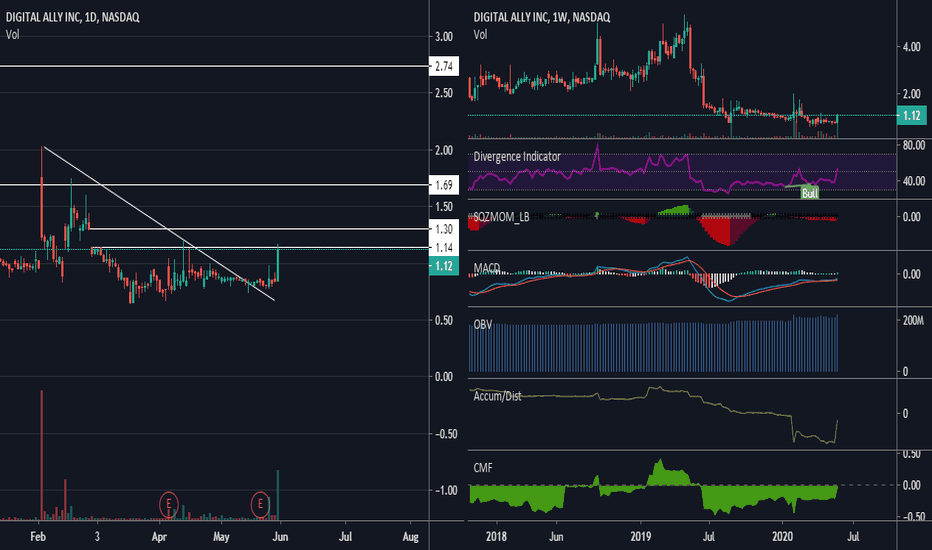Click the 1.14 horizontal line price label
Image resolution: width=932 pixels, height=550 pixels.
(x=443, y=248)
